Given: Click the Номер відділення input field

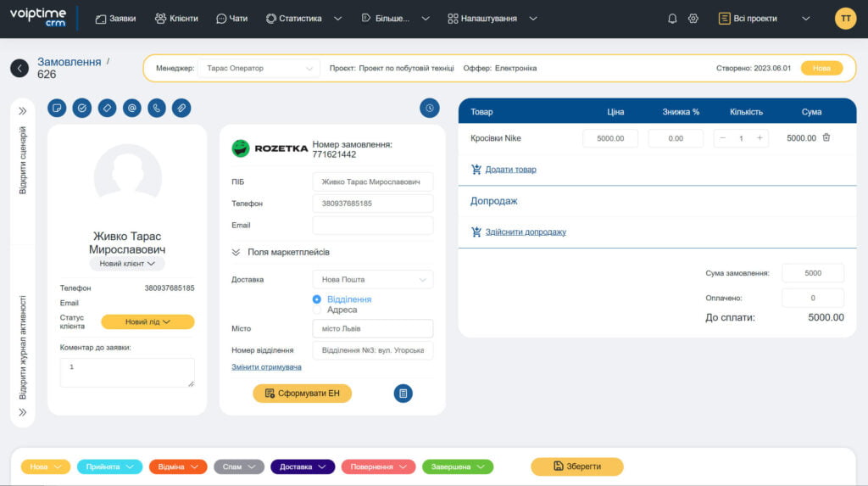Looking at the screenshot, I should pyautogui.click(x=373, y=350).
